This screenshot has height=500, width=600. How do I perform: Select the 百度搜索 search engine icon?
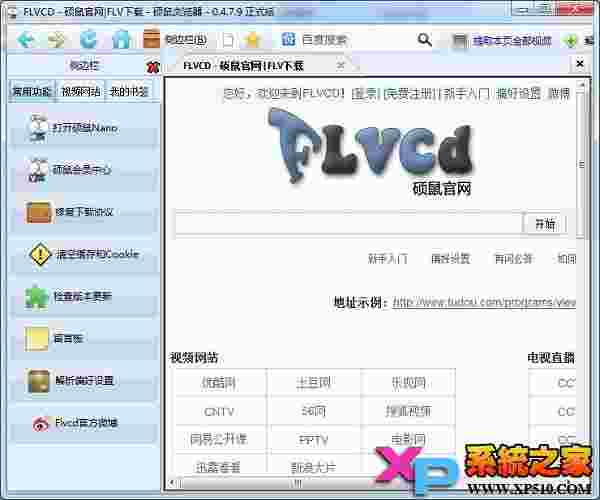point(289,39)
